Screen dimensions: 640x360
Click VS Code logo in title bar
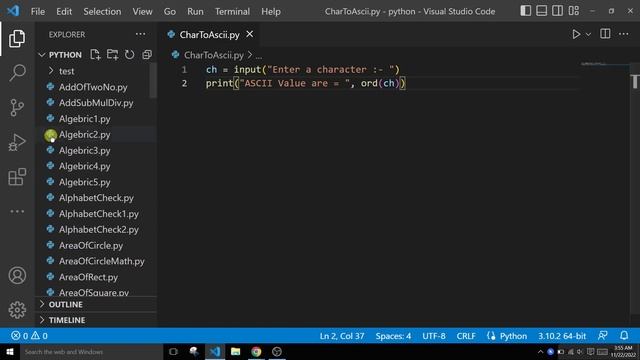click(13, 11)
